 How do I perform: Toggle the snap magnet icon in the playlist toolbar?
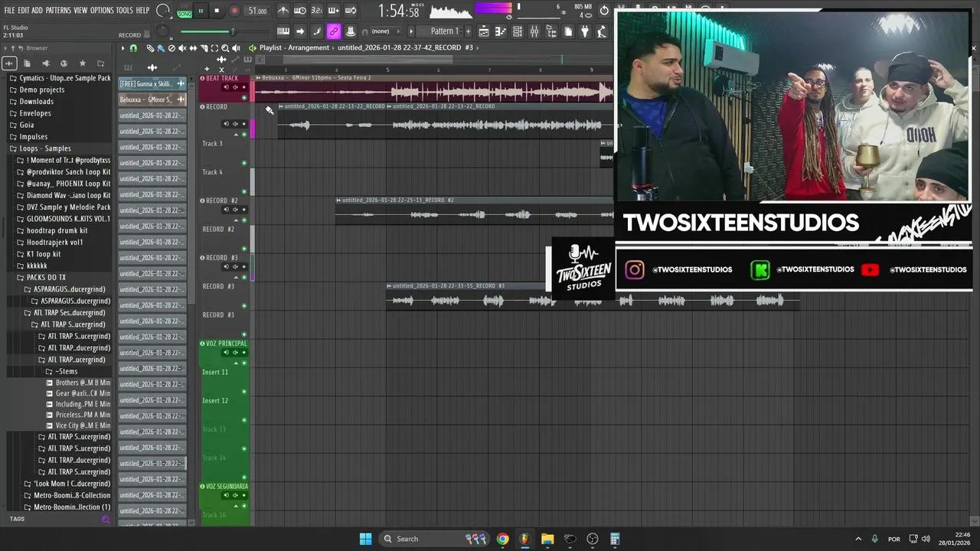(x=134, y=47)
